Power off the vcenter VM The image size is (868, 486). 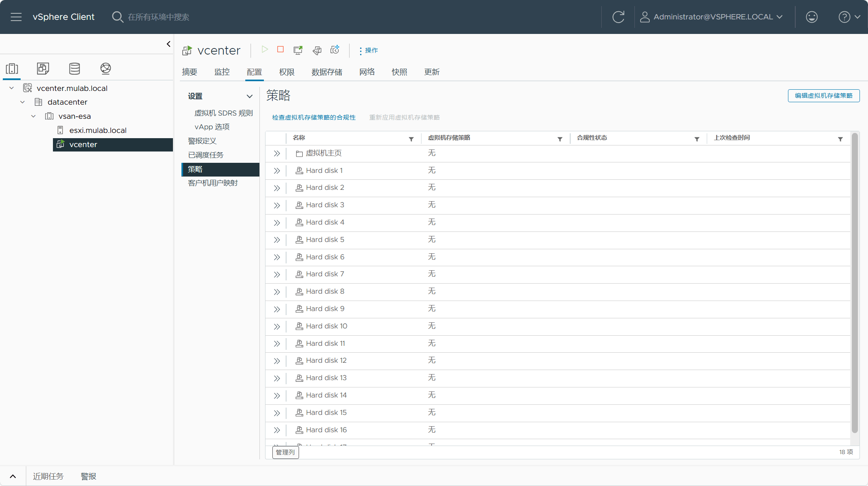280,49
